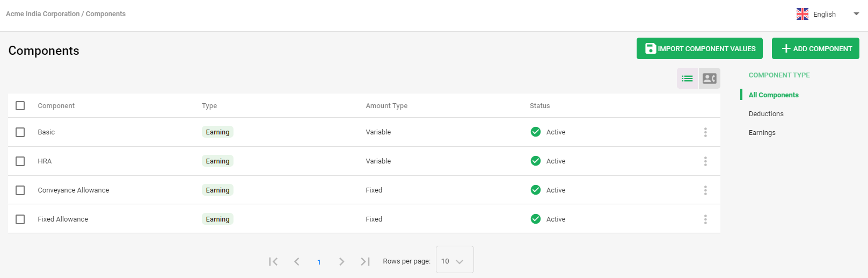Select page number 1
Screen dimensions: 868x278
[319, 262]
